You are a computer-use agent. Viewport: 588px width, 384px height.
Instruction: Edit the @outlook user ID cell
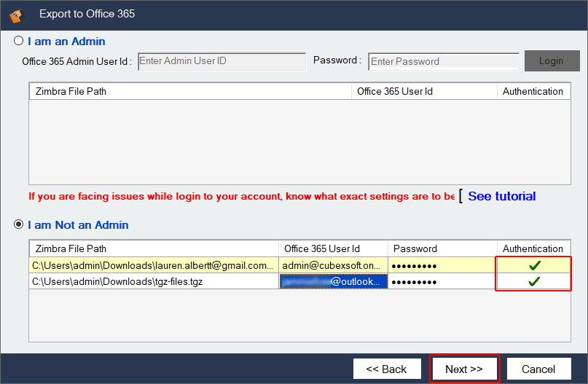pyautogui.click(x=333, y=281)
